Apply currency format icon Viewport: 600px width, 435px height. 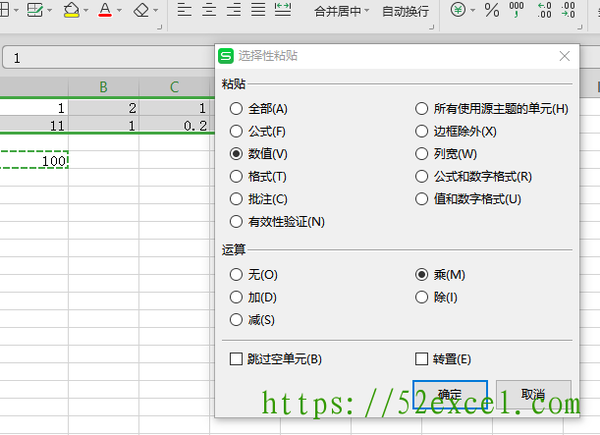click(x=458, y=10)
